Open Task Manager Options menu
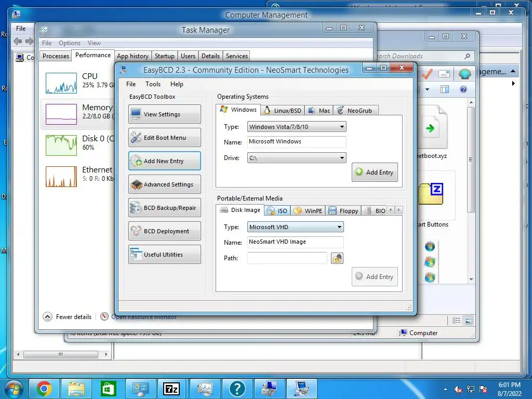This screenshot has height=399, width=532. [x=70, y=43]
